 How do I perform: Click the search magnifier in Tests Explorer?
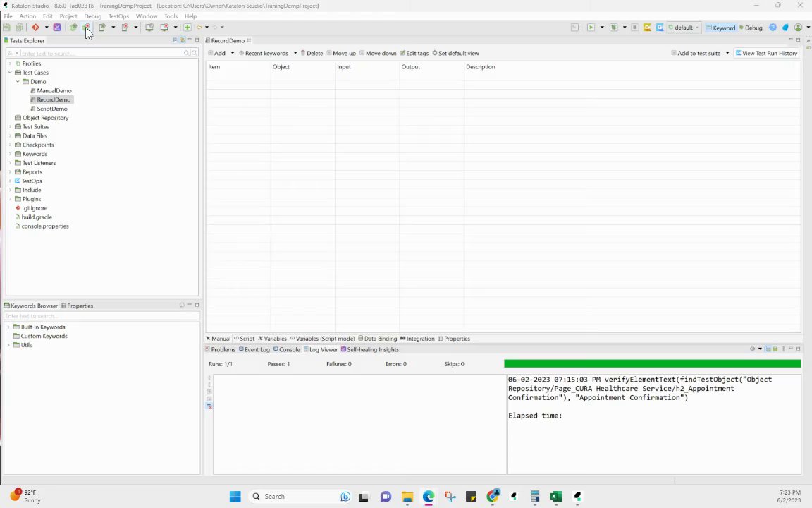coord(187,54)
